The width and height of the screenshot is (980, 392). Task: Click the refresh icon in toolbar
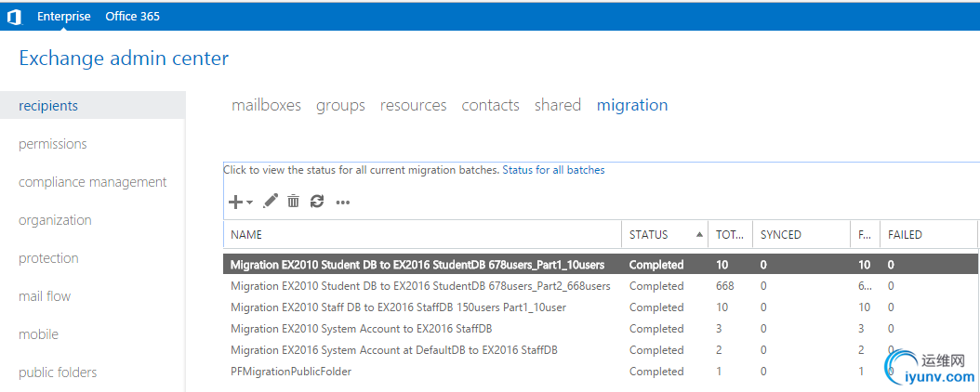[x=317, y=201]
